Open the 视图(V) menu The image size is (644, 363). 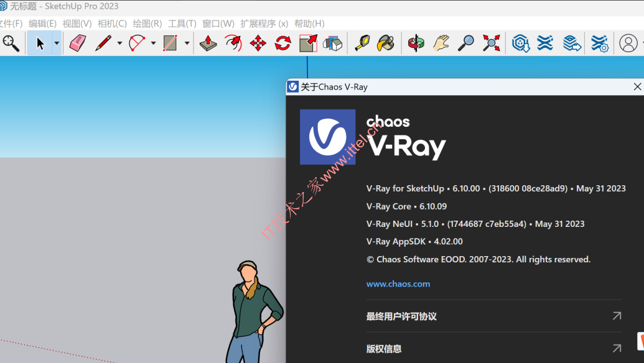(x=77, y=24)
